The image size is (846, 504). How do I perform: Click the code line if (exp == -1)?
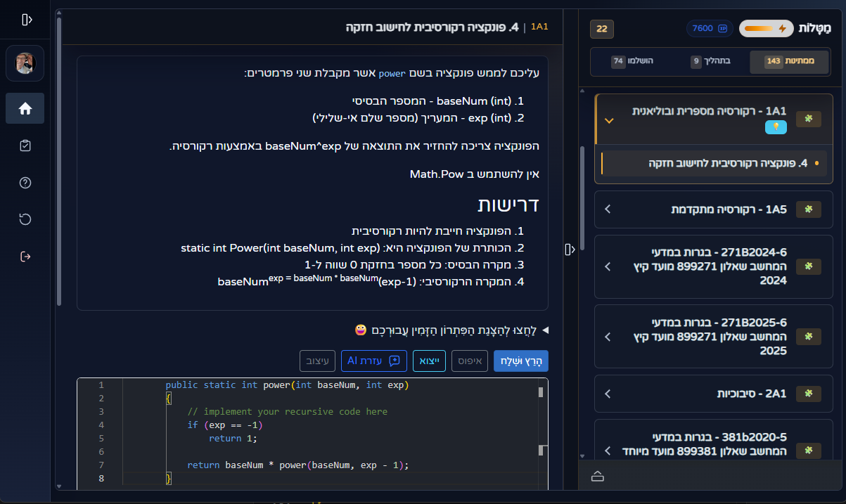click(225, 425)
